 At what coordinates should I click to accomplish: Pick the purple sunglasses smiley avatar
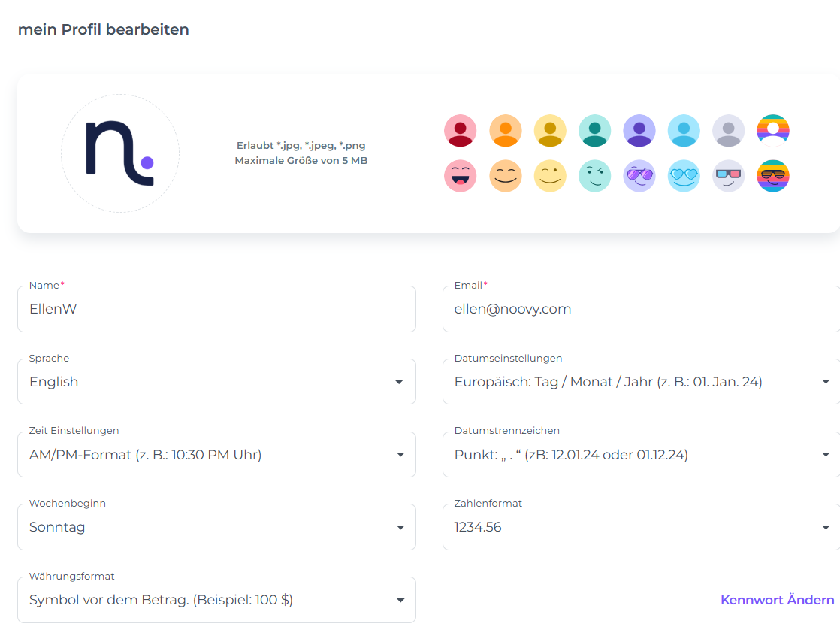coord(639,176)
